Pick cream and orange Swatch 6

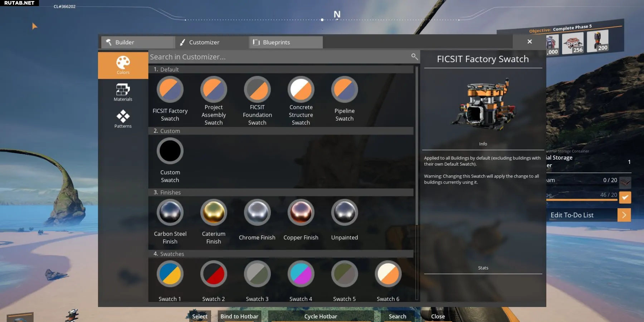pos(388,274)
